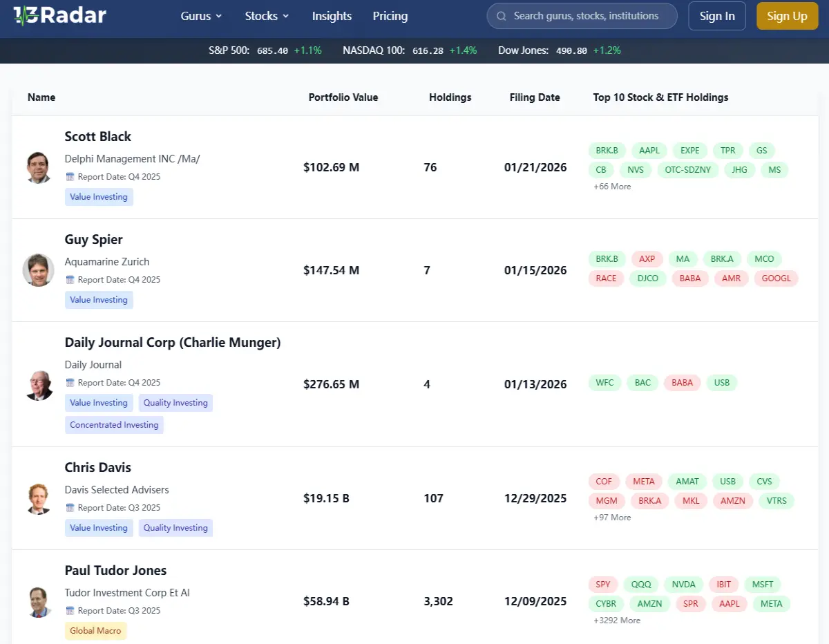Open Paul Tudor Jones's avatar photo
The height and width of the screenshot is (644, 829).
pyautogui.click(x=39, y=601)
